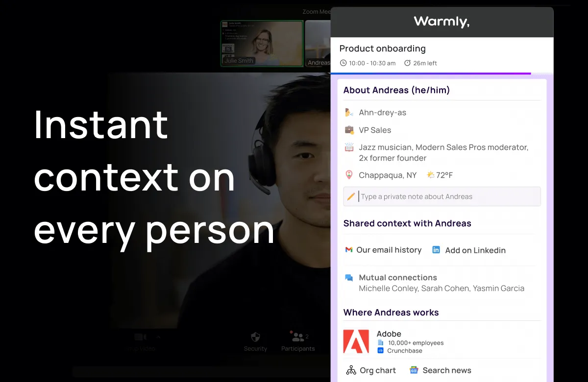The image size is (588, 382).
Task: Click 72°F temperature text
Action: tap(444, 175)
